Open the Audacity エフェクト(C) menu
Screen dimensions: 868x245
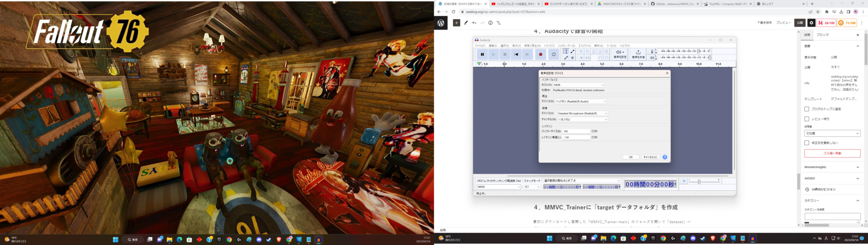(585, 46)
